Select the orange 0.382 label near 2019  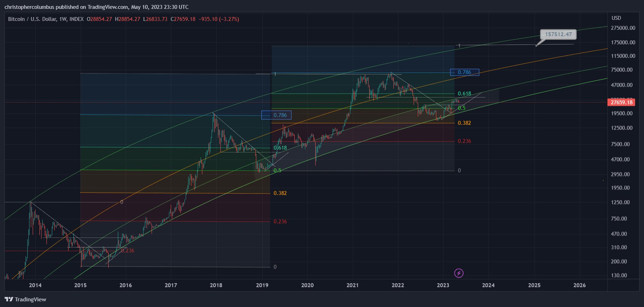click(280, 193)
